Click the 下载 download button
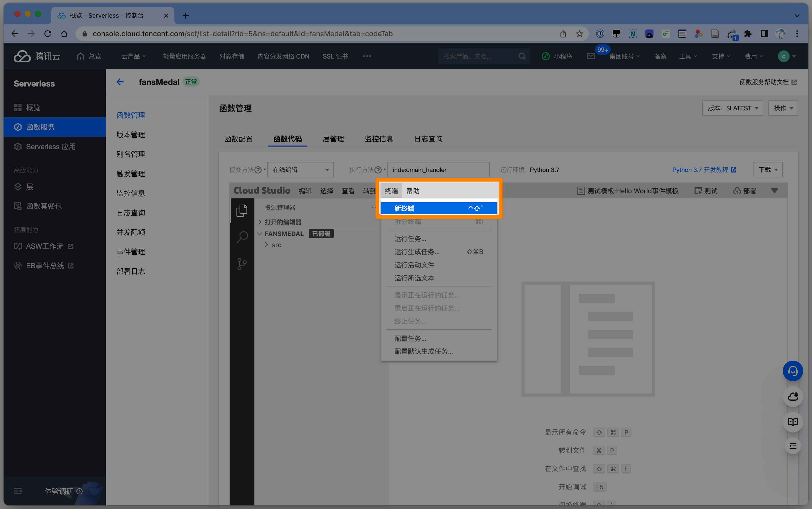Viewport: 812px width, 509px height. [767, 170]
